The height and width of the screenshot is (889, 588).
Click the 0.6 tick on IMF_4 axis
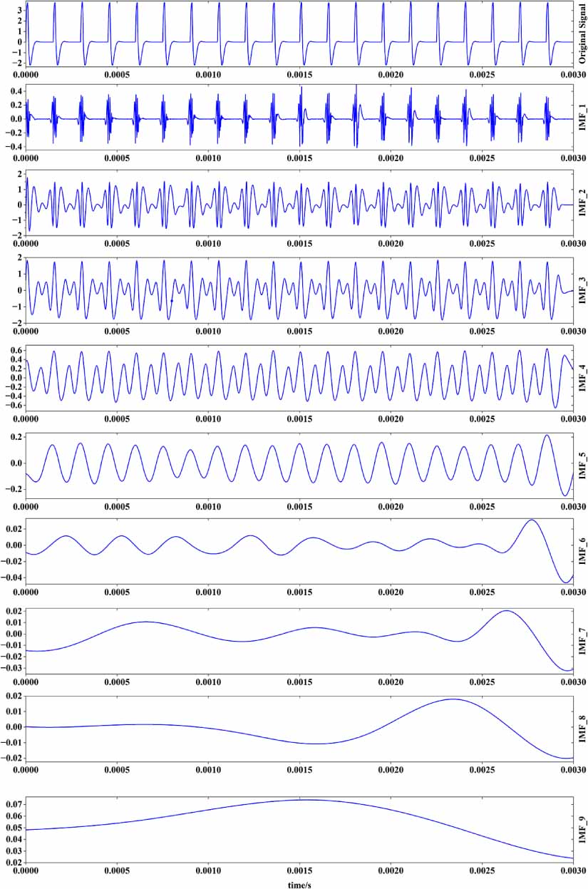pyautogui.click(x=15, y=351)
